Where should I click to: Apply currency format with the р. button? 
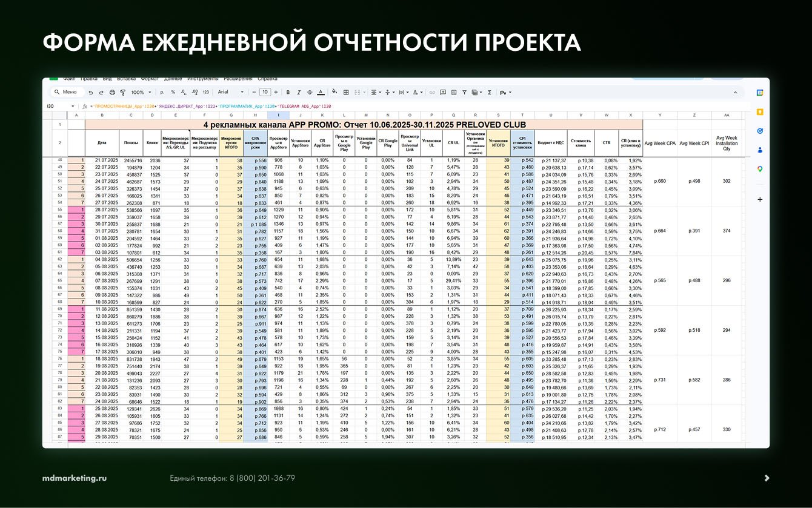162,93
